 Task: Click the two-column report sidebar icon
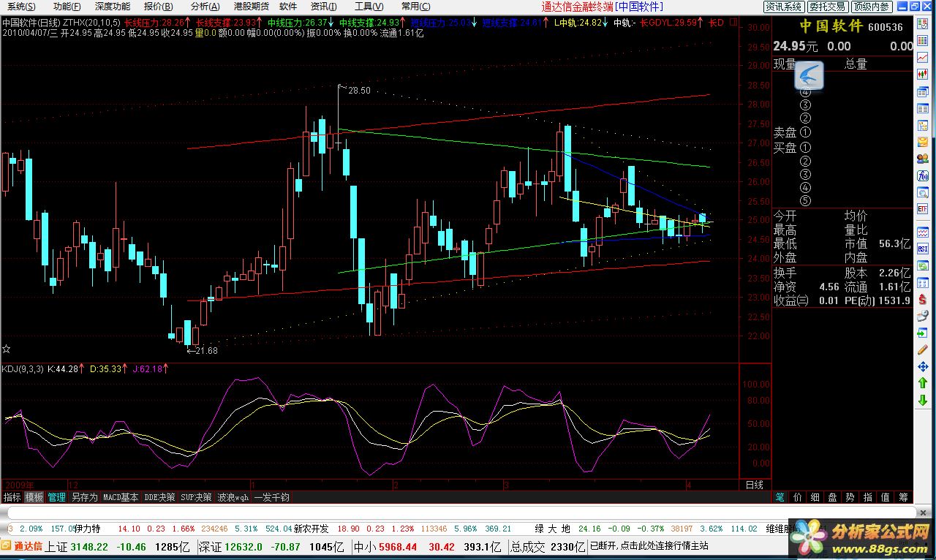point(923,108)
